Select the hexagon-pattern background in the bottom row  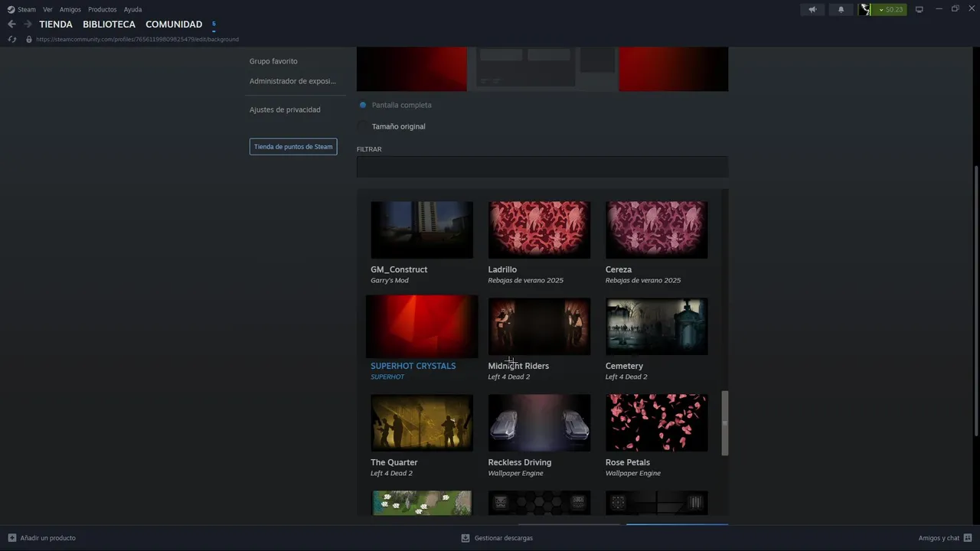pyautogui.click(x=539, y=503)
